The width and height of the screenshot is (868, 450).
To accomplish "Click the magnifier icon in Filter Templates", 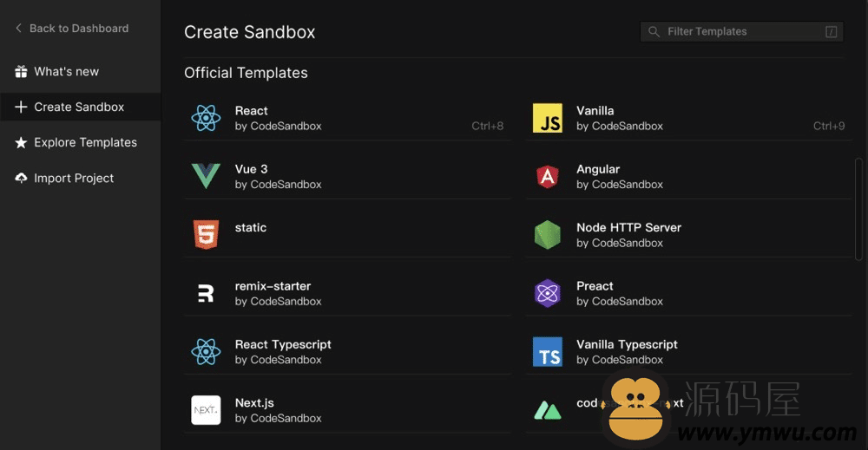I will tap(654, 31).
